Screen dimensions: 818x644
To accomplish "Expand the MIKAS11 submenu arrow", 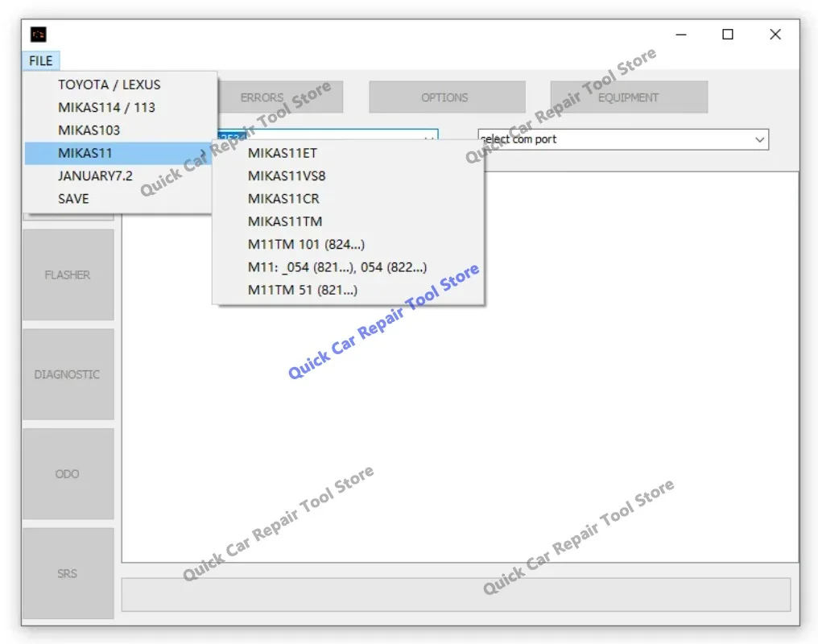I will click(202, 153).
